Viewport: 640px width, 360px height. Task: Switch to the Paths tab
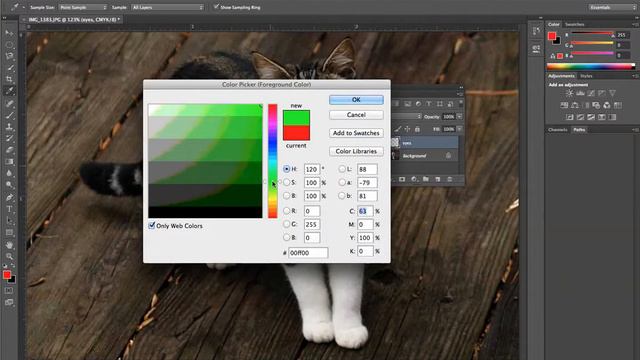coord(579,130)
